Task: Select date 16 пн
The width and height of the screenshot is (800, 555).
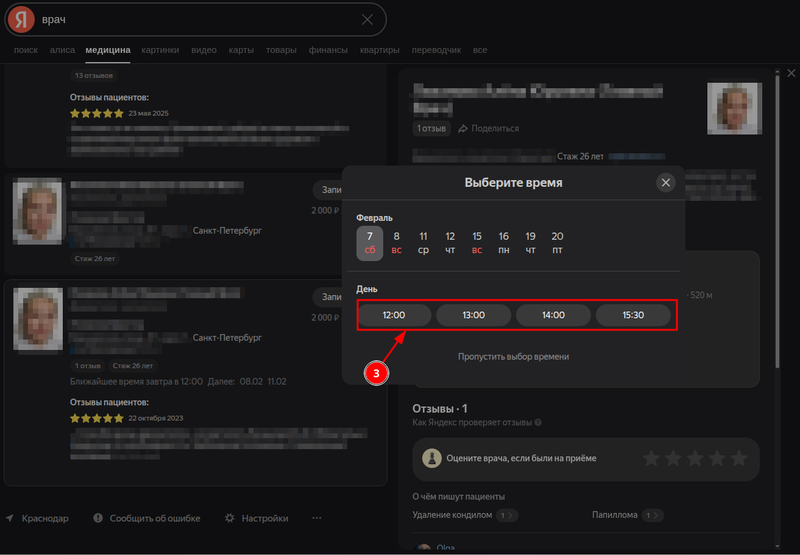Action: (504, 243)
